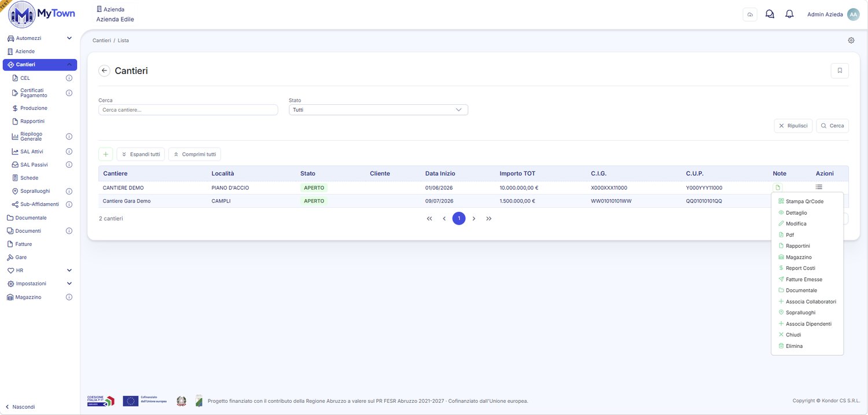This screenshot has width=868, height=415.
Task: Open page settings gear icon
Action: click(851, 41)
